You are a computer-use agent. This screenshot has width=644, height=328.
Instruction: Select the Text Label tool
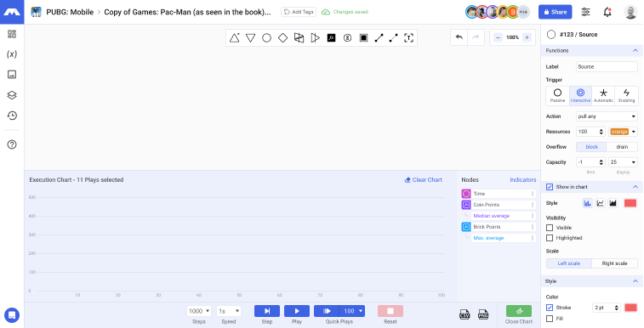pyautogui.click(x=408, y=38)
